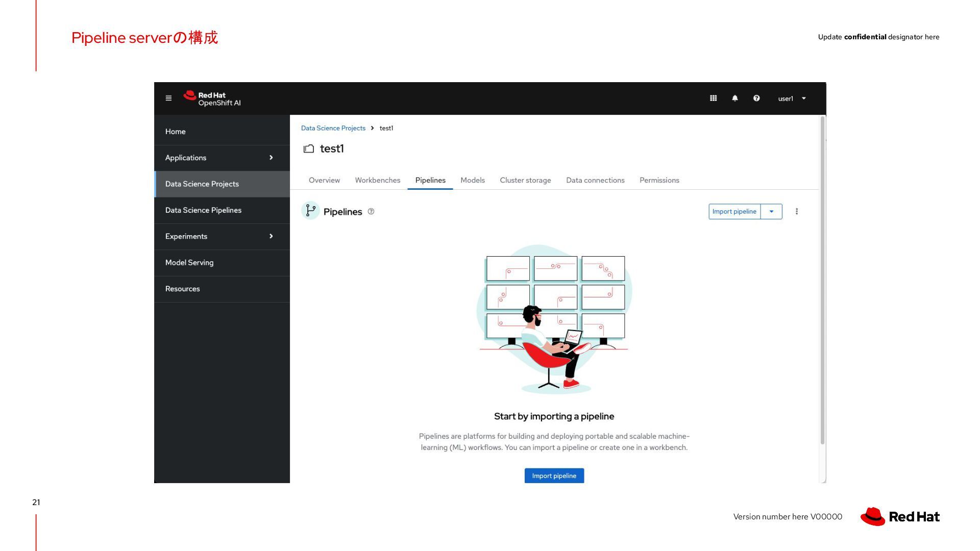This screenshot has width=980, height=551.
Task: Switch to the Permissions tab
Action: click(x=659, y=180)
